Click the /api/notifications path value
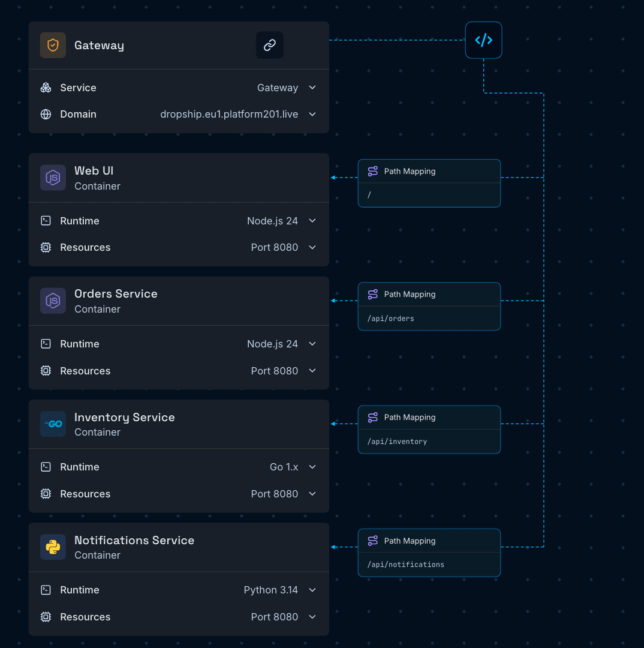This screenshot has width=644, height=648. pyautogui.click(x=406, y=565)
